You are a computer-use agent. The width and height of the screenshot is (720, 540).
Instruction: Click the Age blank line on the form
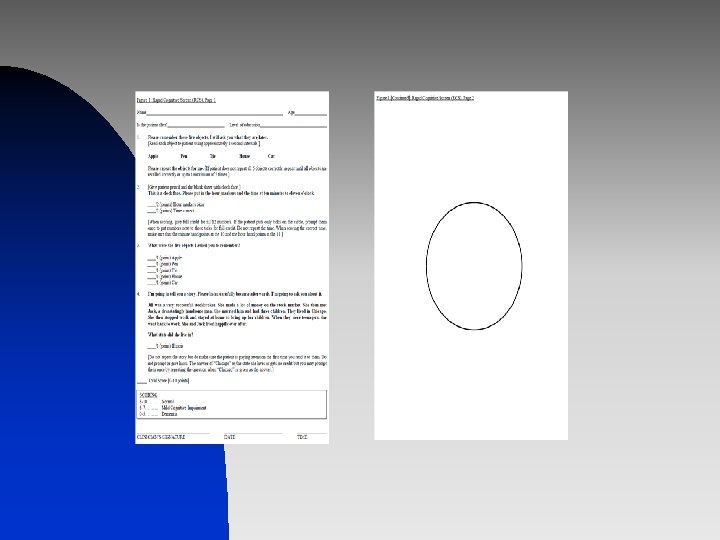click(x=311, y=112)
